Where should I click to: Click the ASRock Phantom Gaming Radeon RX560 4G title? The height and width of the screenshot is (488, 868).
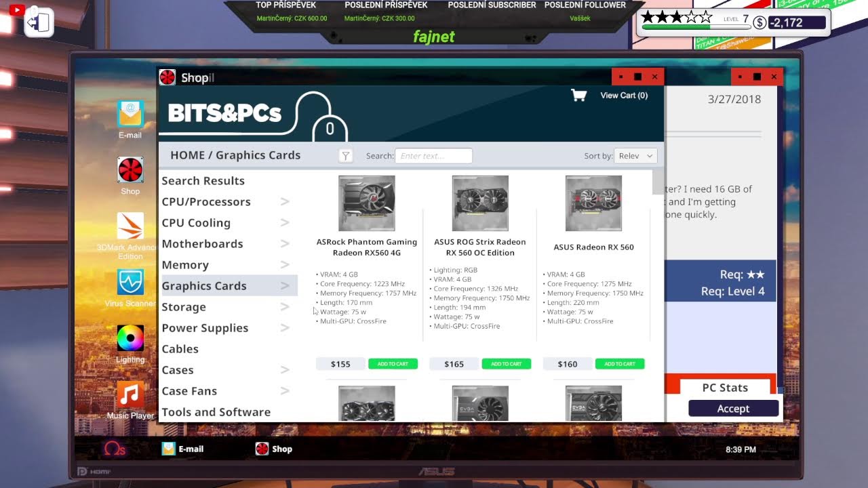[367, 247]
